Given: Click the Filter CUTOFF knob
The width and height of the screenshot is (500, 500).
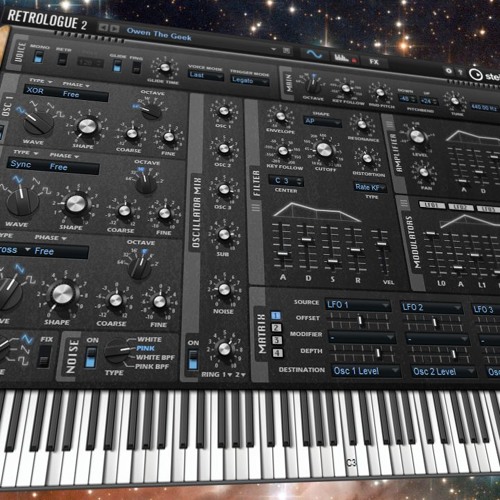Looking at the screenshot, I should (x=323, y=150).
